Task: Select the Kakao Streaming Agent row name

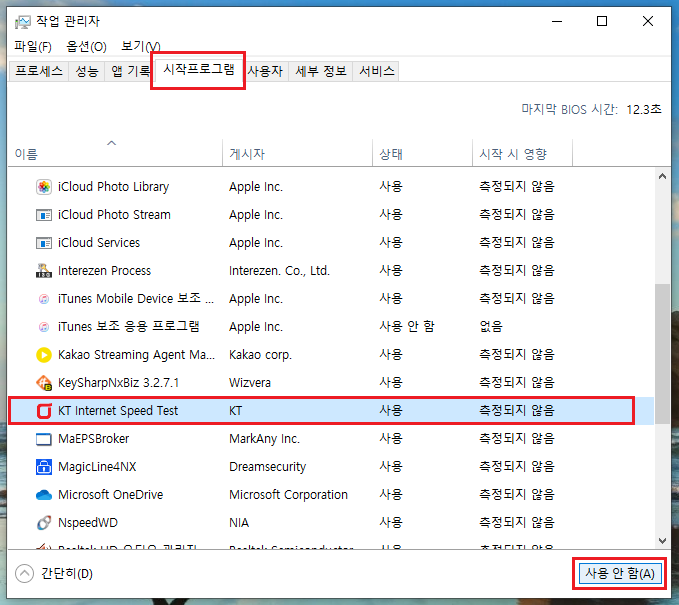Action: pos(136,355)
